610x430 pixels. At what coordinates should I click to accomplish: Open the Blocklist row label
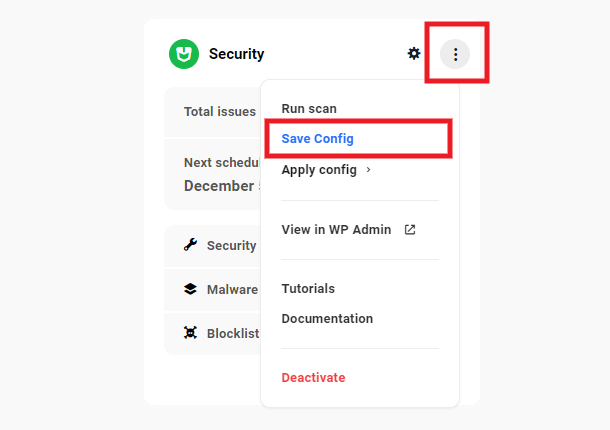click(233, 333)
